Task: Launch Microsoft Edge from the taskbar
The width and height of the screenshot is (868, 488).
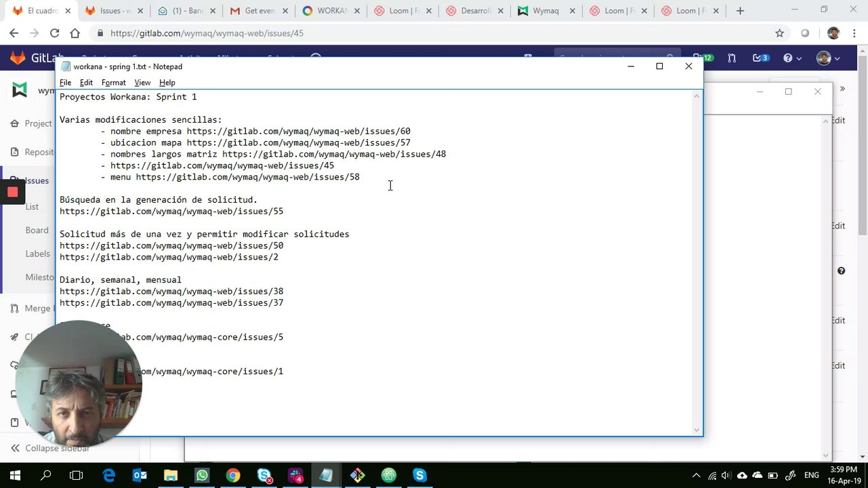Action: click(108, 475)
